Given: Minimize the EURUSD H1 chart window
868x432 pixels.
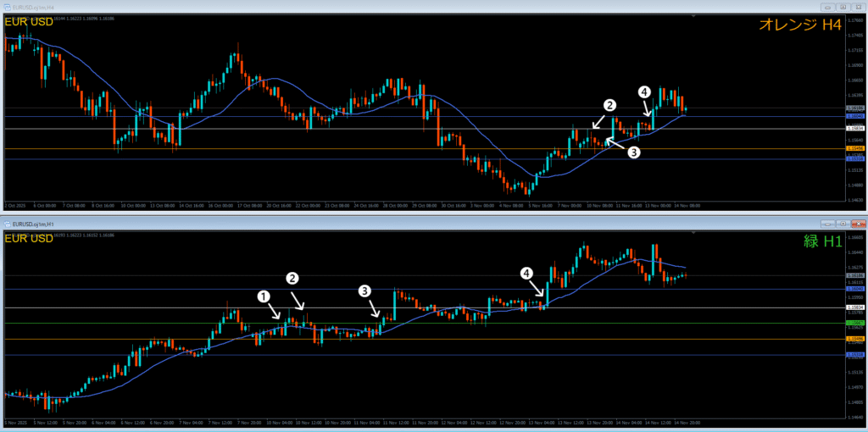Looking at the screenshot, I should pyautogui.click(x=829, y=224).
